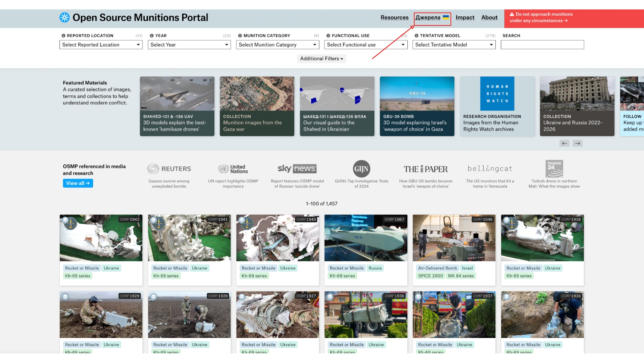Click the France 24 logo
Screen dimensions: 644x362
554,169
